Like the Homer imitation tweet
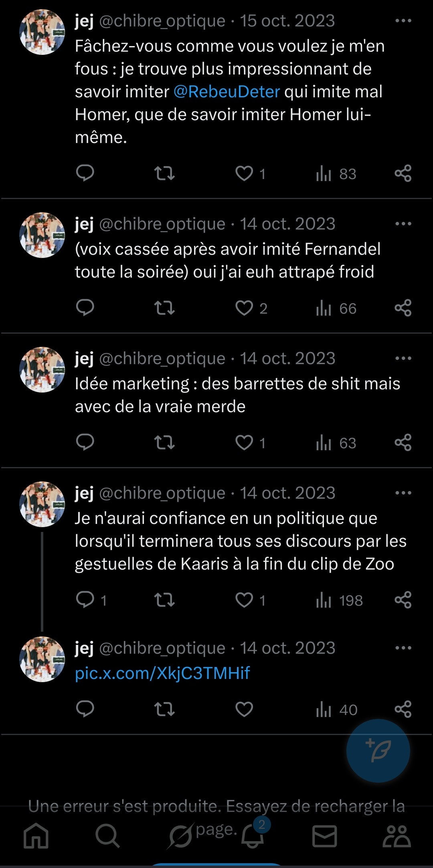 244,173
